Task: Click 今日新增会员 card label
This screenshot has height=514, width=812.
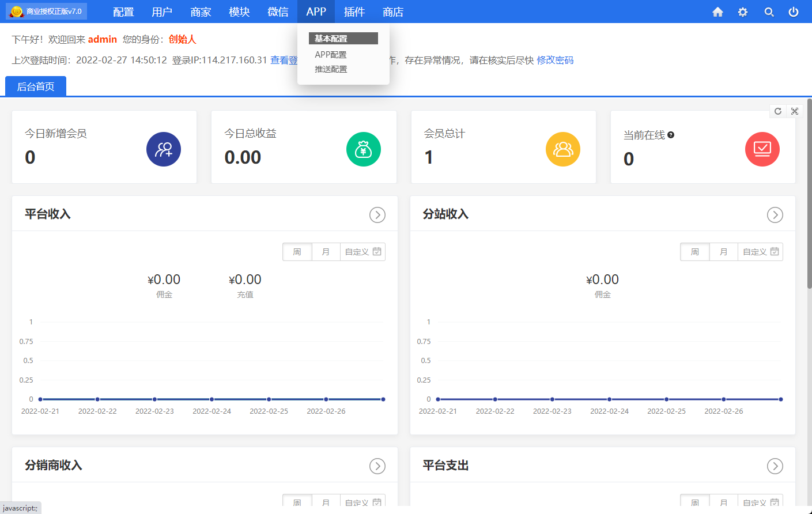Action: click(56, 134)
